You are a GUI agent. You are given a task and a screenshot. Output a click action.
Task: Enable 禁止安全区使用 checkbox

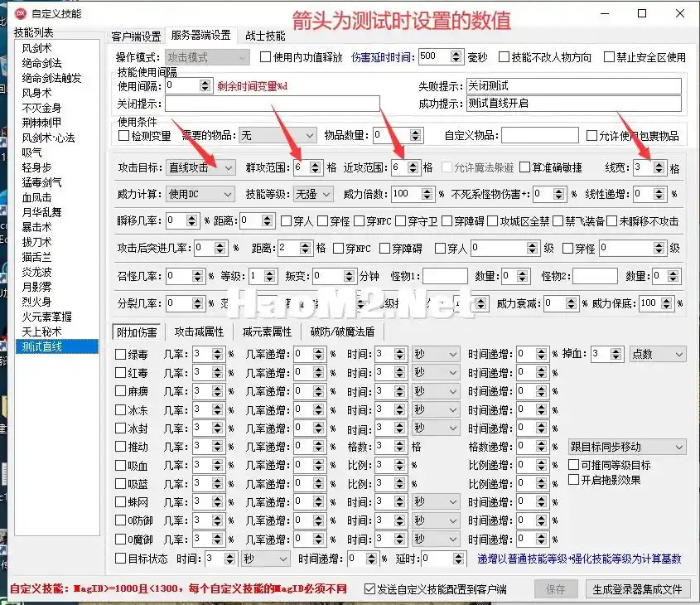coord(609,56)
